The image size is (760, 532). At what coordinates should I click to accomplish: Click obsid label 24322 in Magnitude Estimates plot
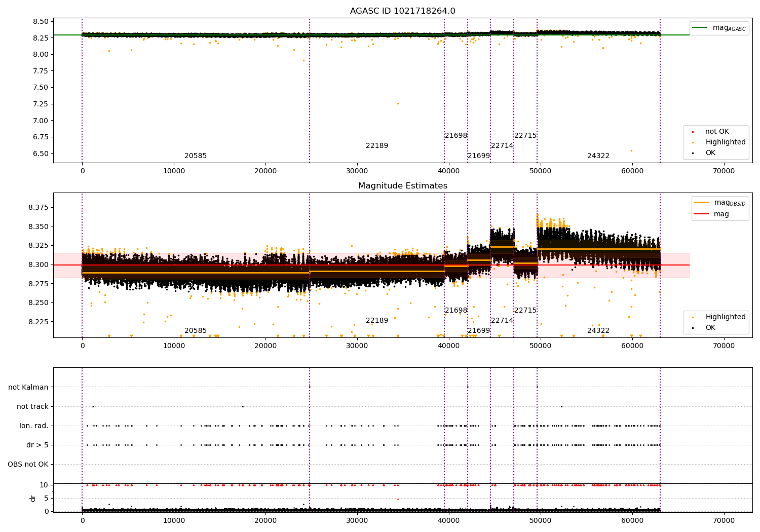coord(598,331)
